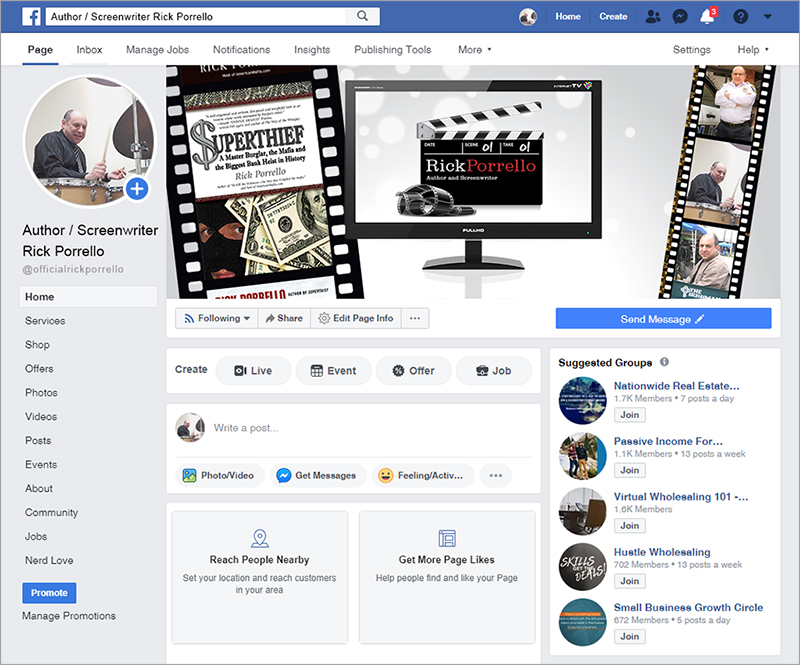Open the Quick Help question mark icon

tap(740, 17)
